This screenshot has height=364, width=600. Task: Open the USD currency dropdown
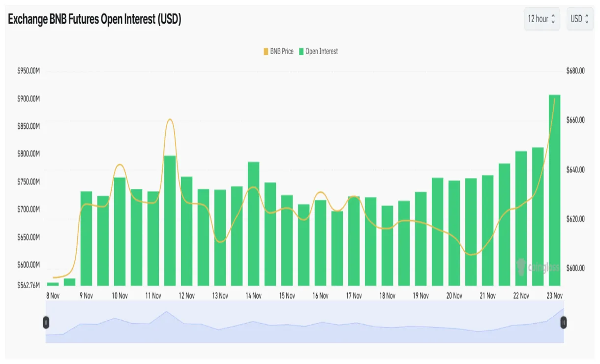coord(580,19)
